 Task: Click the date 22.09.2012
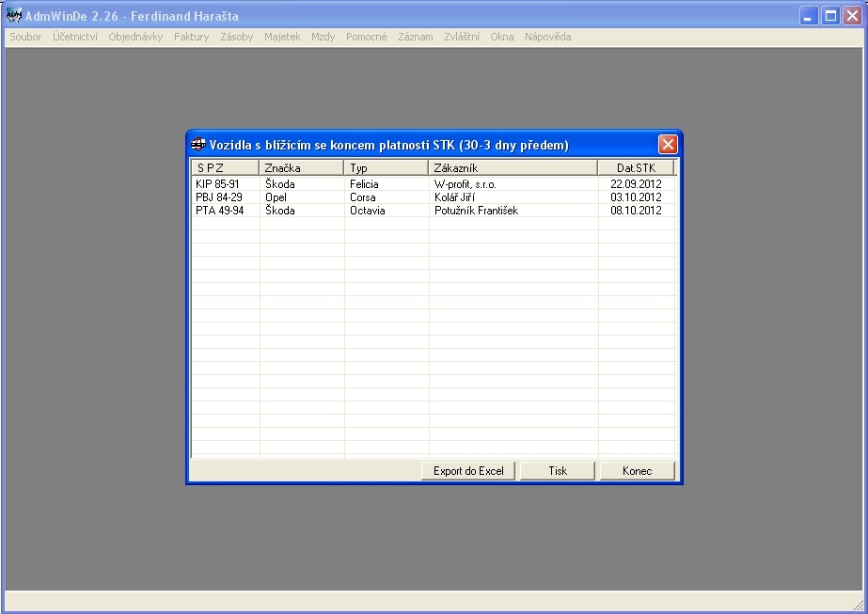click(636, 183)
